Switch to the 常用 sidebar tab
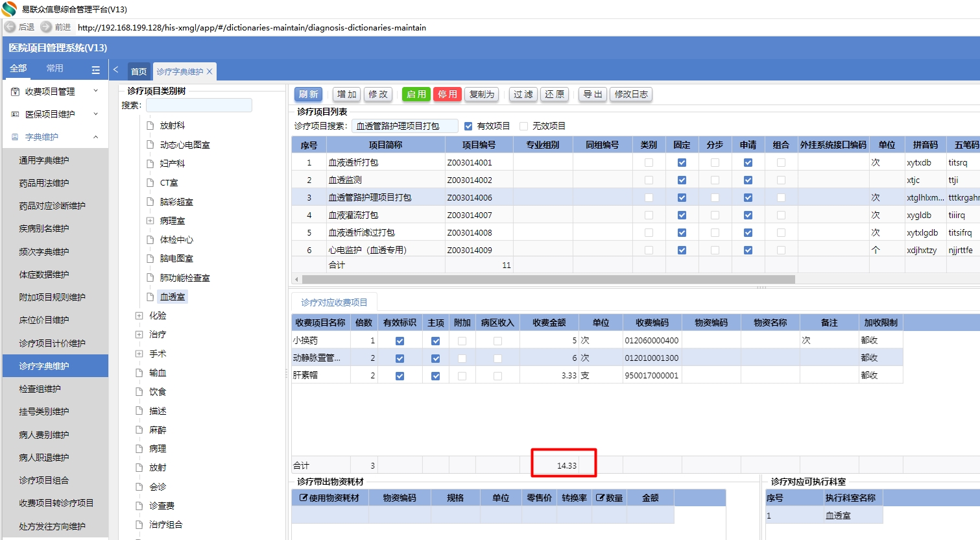The image size is (980, 540). pyautogui.click(x=54, y=68)
